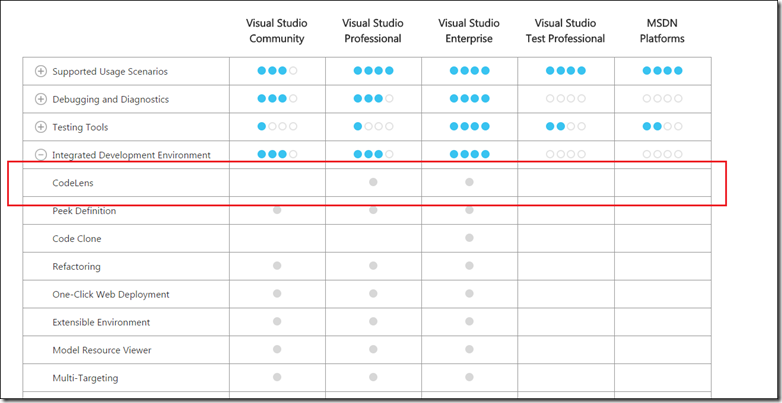Click Community rating dots for Debugging and Diagnostics
Screen dimensions: 782x403
pos(277,99)
